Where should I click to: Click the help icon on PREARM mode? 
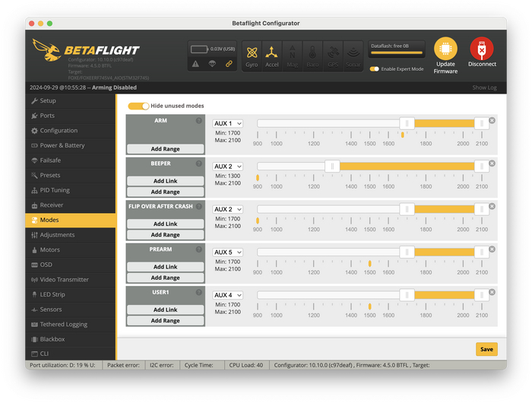[x=199, y=249]
